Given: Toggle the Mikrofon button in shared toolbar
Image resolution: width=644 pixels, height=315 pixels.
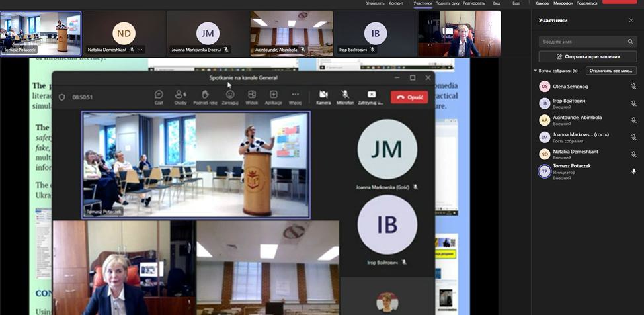Looking at the screenshot, I should coord(345,97).
